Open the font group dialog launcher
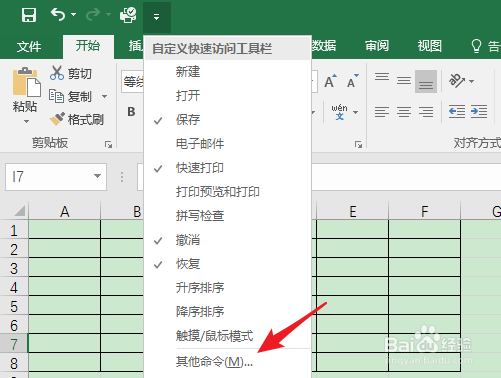This screenshot has width=501, height=378. [x=358, y=144]
